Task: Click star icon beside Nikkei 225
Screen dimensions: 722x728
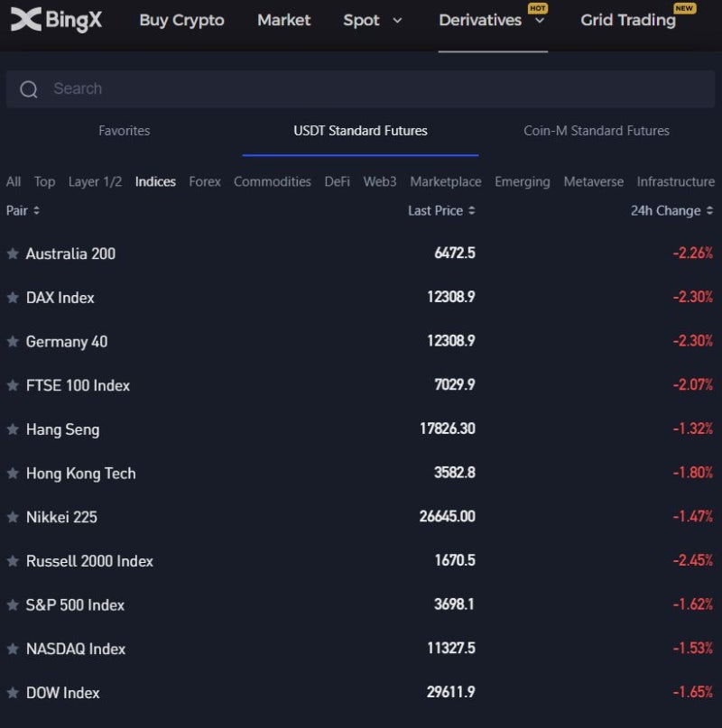Action: click(13, 517)
